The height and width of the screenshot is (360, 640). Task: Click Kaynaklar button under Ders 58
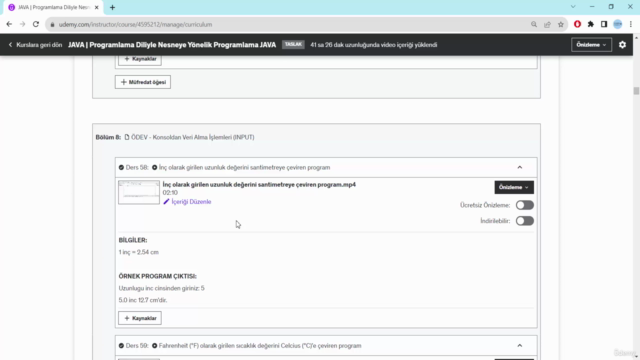[140, 318]
